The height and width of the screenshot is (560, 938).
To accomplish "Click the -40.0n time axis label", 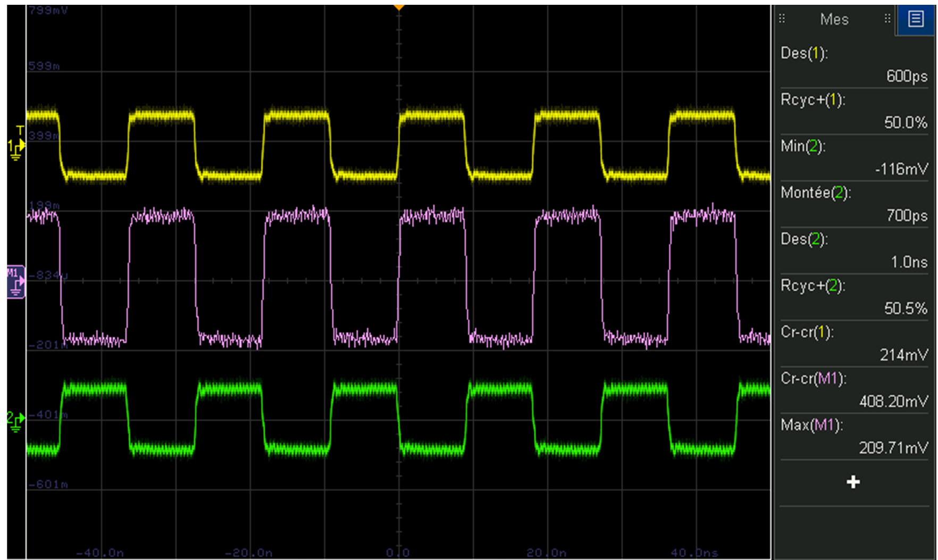I will pos(100,553).
